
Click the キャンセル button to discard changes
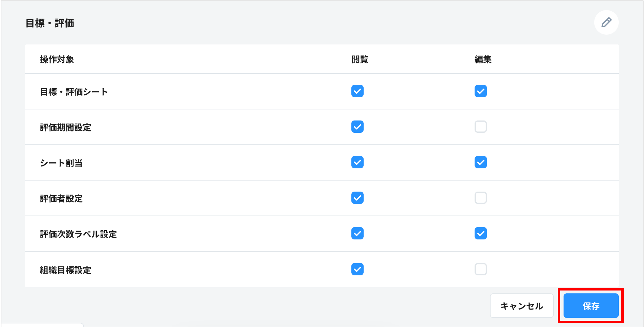click(x=521, y=306)
